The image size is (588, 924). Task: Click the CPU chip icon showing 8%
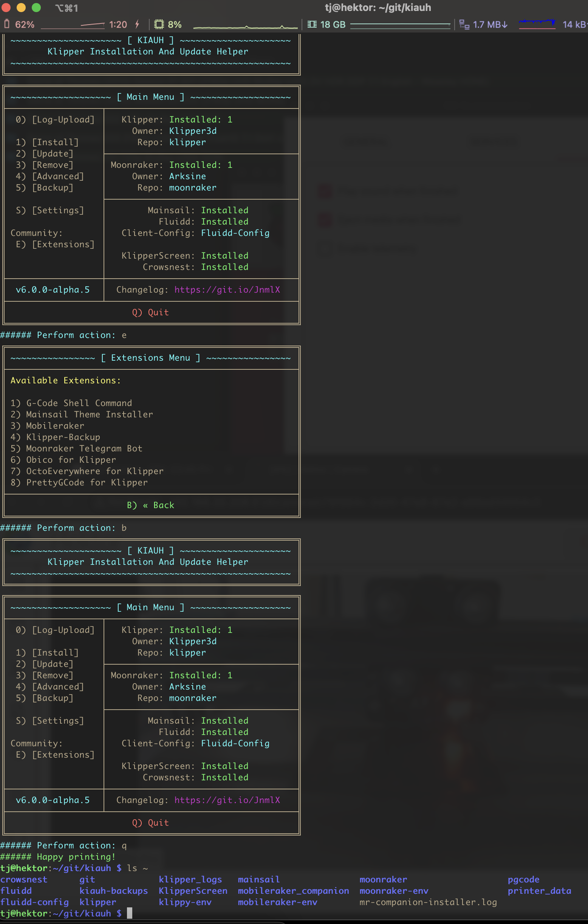pos(159,24)
